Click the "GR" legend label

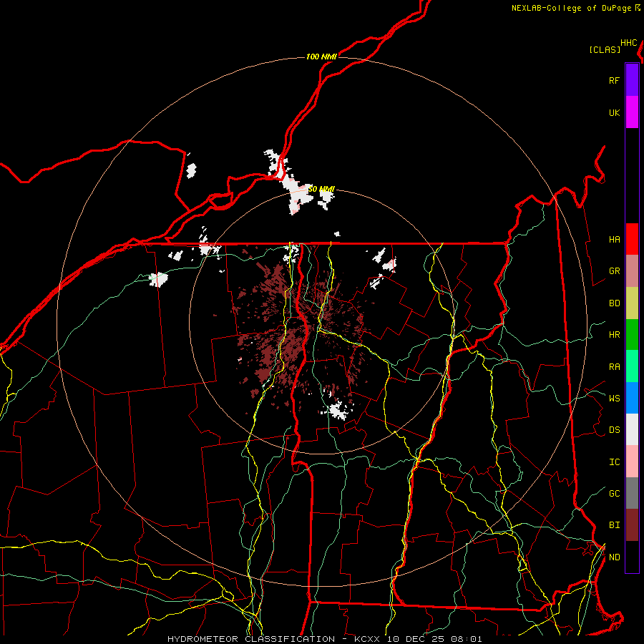[x=614, y=271]
